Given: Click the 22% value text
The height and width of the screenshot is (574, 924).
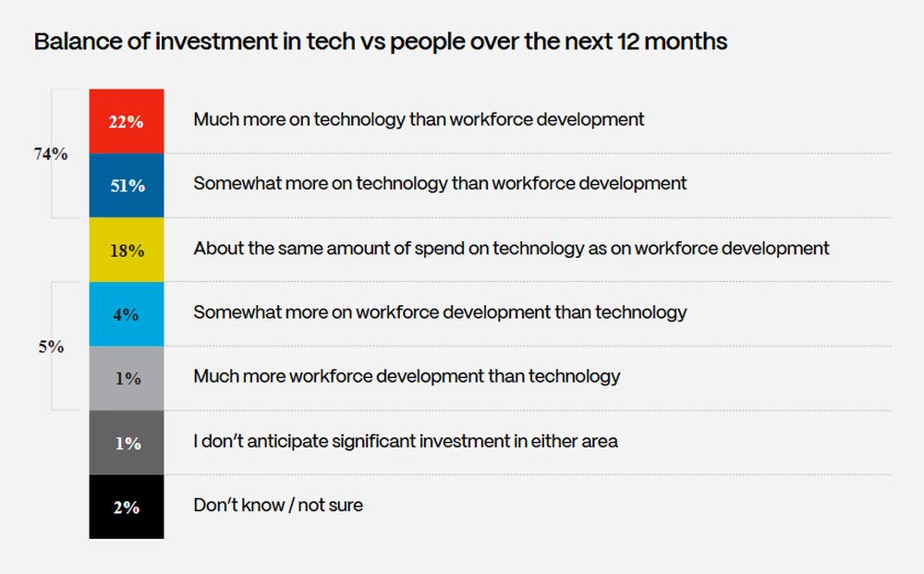Looking at the screenshot, I should tap(126, 122).
